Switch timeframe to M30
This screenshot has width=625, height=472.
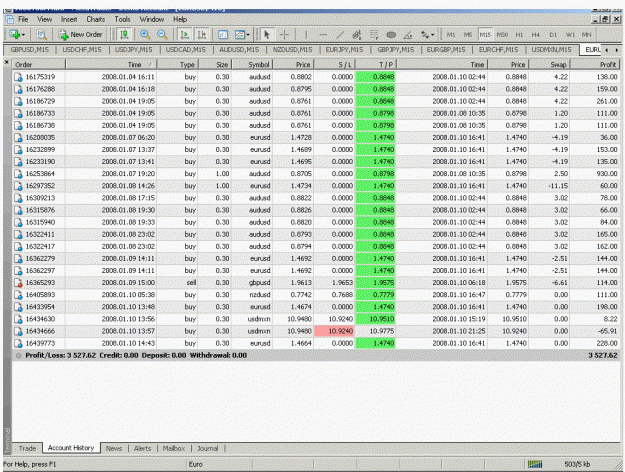click(x=502, y=35)
